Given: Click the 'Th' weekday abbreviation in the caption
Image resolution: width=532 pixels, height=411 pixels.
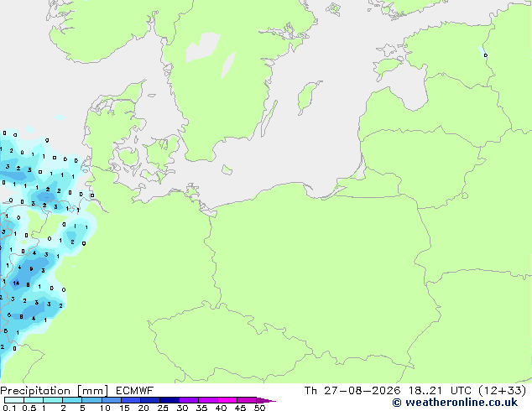Looking at the screenshot, I should [x=310, y=391].
